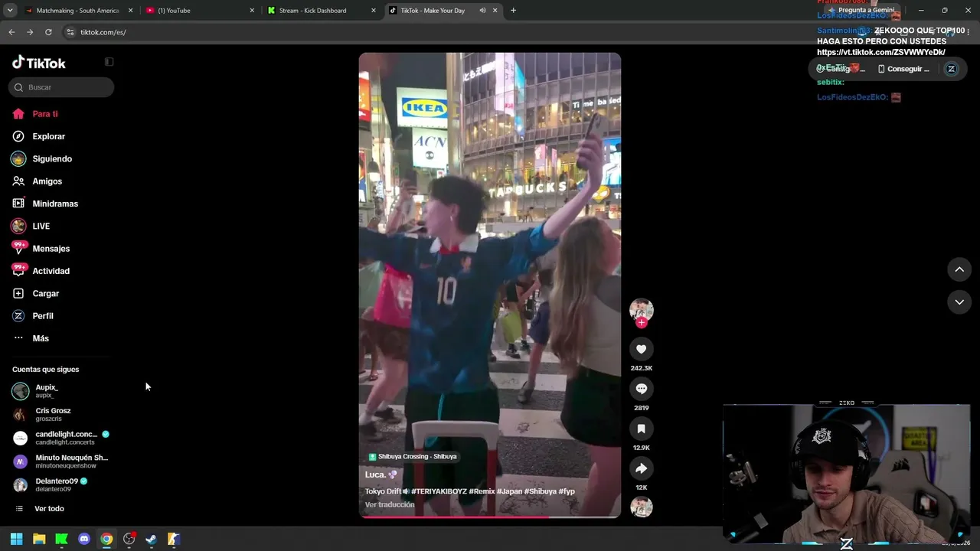View site information icon in address bar

point(70,32)
